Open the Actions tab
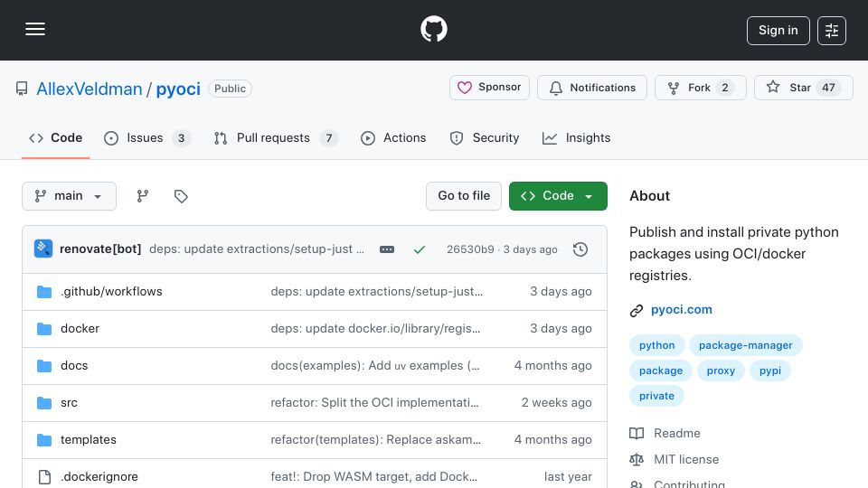The height and width of the screenshot is (488, 868). 393,137
